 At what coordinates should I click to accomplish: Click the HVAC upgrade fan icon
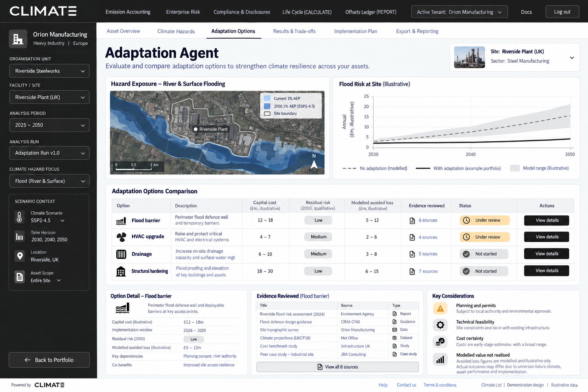[121, 237]
